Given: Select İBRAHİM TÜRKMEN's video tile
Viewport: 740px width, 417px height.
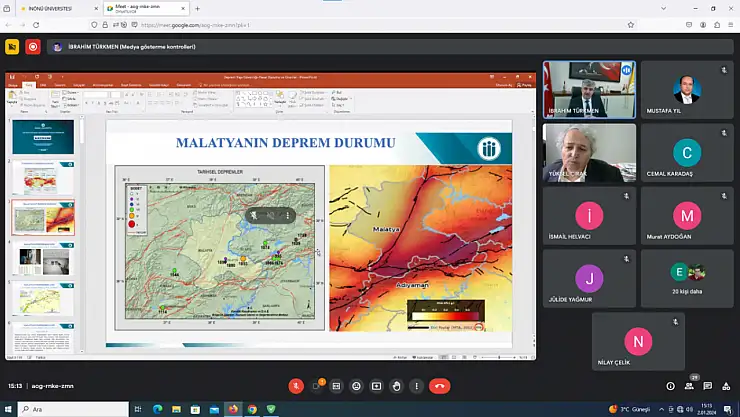Looking at the screenshot, I should (x=588, y=89).
